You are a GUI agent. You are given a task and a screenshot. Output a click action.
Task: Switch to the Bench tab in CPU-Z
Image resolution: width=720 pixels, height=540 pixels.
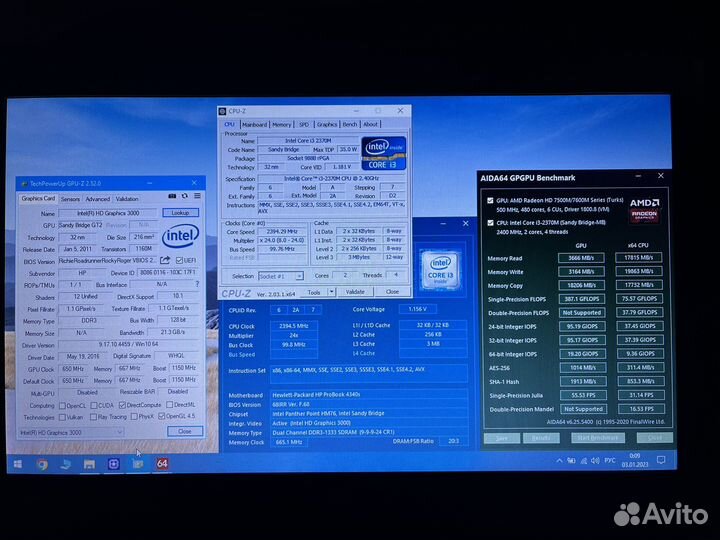(349, 124)
